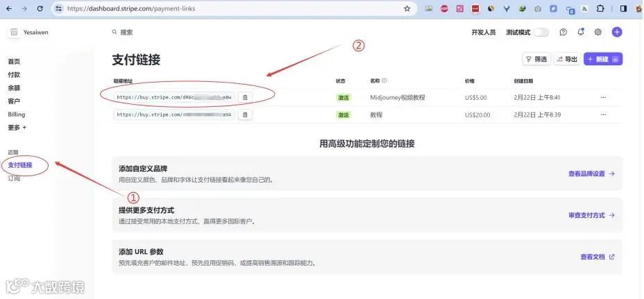Open the Yesaiwen account switcher

[x=28, y=32]
